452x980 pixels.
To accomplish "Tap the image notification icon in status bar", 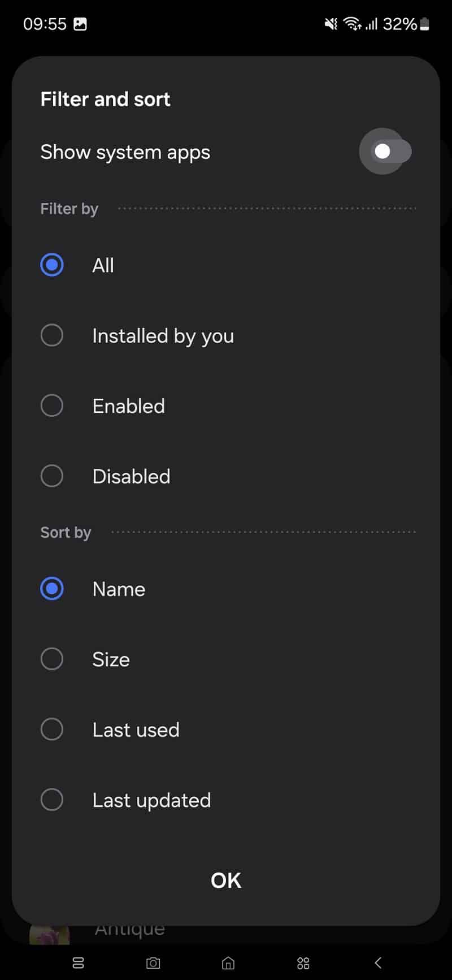I will tap(80, 24).
